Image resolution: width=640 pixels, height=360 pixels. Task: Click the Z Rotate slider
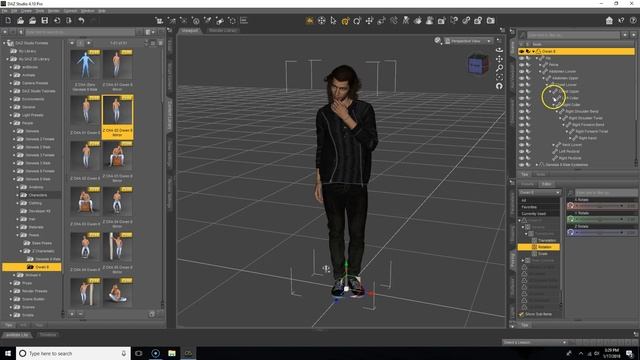point(602,233)
